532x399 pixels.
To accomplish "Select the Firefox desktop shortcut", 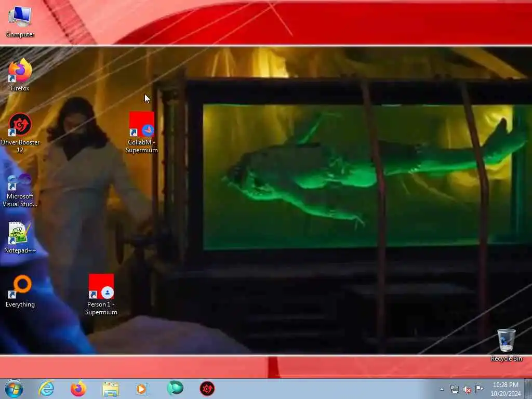I will point(20,75).
